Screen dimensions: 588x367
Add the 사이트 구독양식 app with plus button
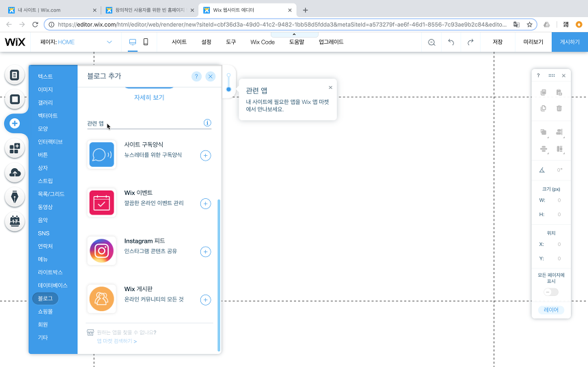pos(206,155)
